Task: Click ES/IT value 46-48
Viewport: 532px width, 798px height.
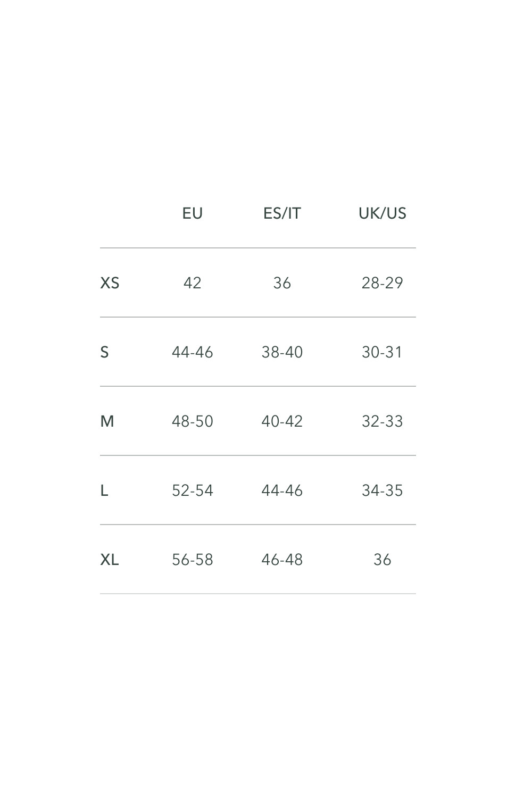Action: pos(282,559)
